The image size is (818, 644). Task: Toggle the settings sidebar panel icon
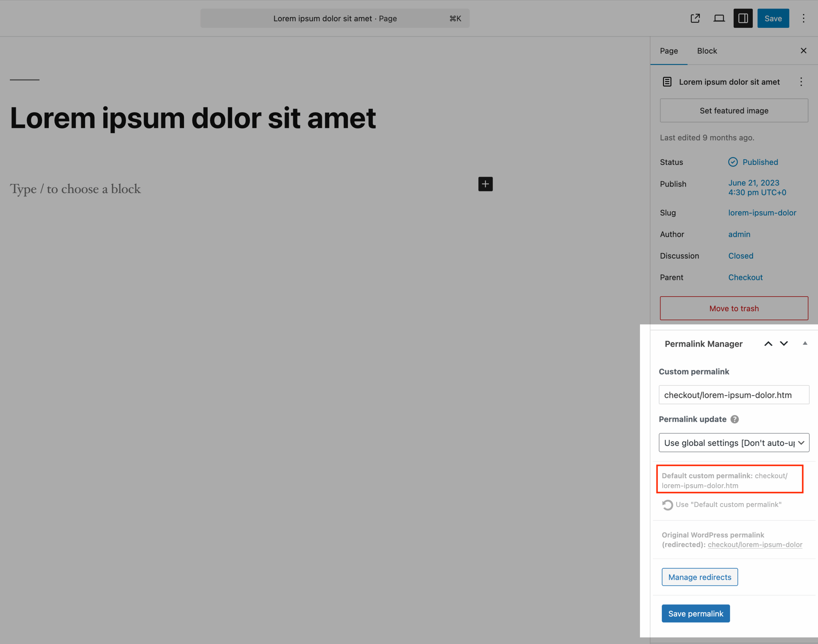pos(743,18)
